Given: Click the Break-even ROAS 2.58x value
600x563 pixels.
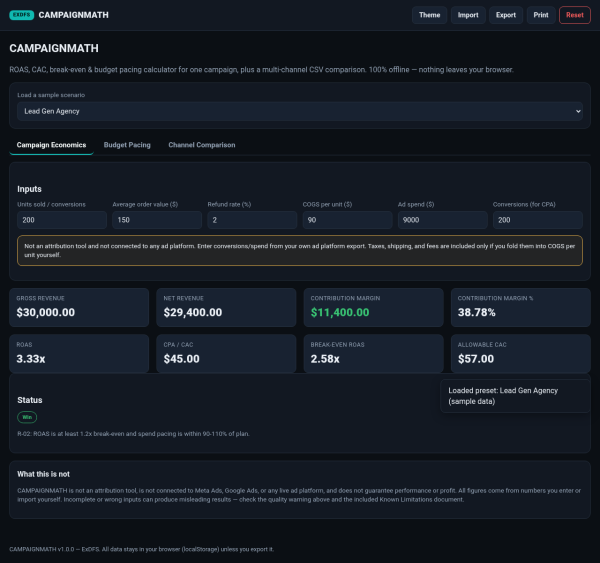Looking at the screenshot, I should pos(325,359).
